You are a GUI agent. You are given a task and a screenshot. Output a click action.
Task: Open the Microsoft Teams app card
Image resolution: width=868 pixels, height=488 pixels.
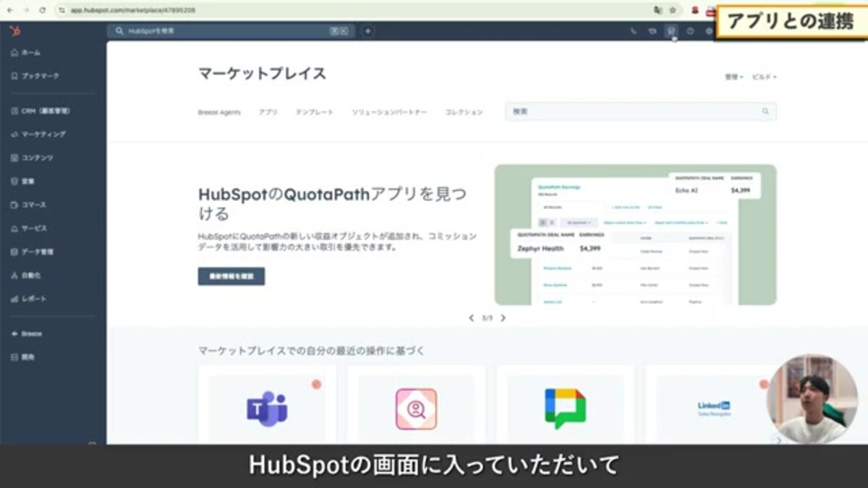[268, 408]
